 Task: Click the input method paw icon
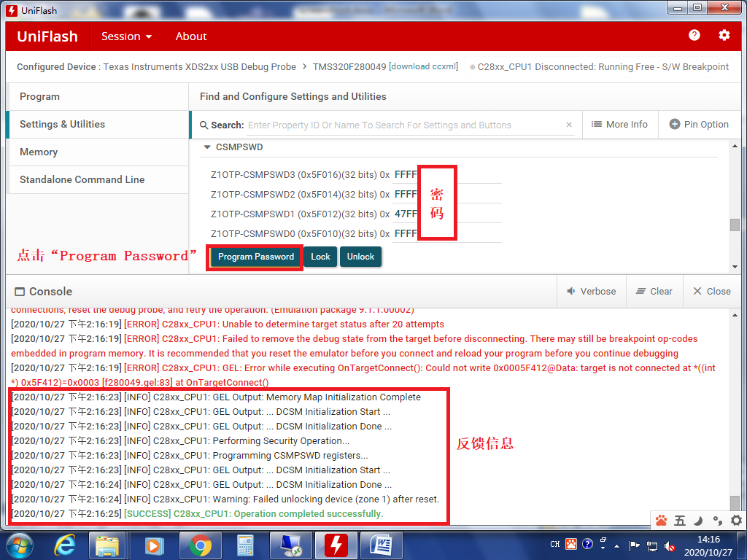click(x=661, y=521)
